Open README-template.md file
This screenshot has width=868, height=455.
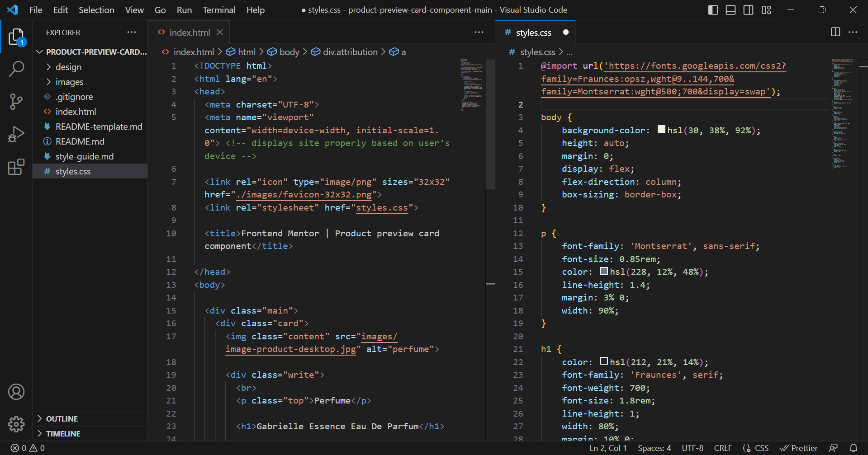coord(90,127)
